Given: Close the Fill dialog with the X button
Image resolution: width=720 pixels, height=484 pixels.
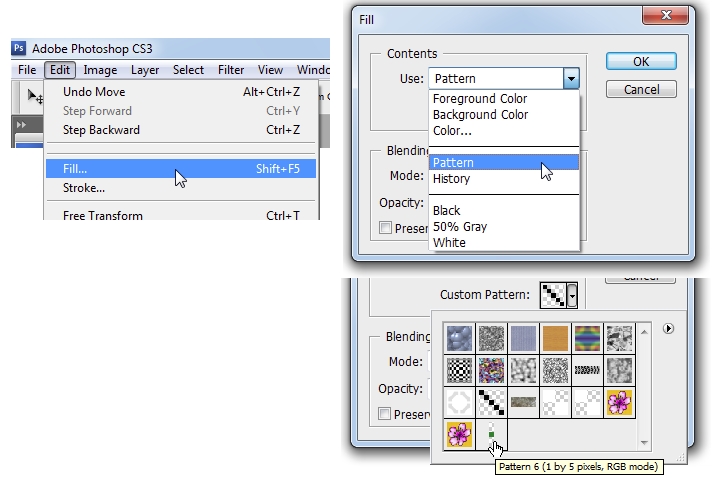Looking at the screenshot, I should (x=666, y=15).
